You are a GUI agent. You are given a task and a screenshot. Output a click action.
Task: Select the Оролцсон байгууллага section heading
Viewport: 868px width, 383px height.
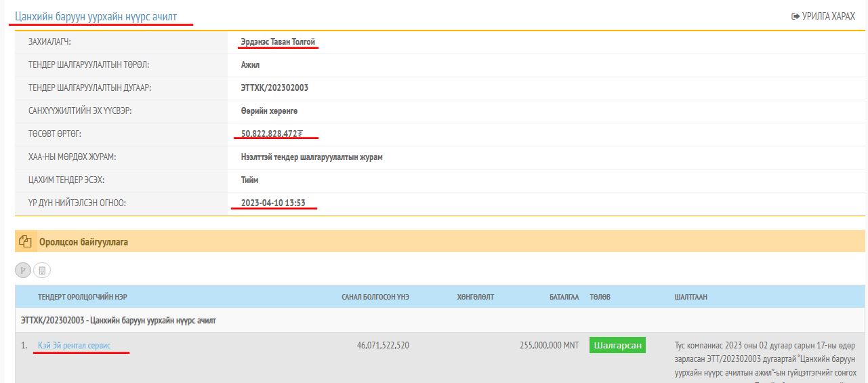pos(83,241)
